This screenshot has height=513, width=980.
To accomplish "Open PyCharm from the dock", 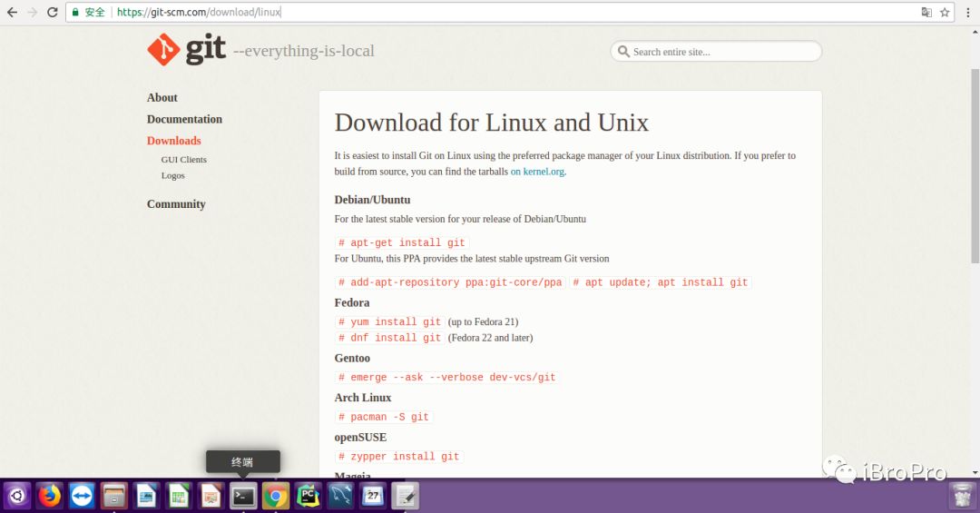I will (309, 497).
